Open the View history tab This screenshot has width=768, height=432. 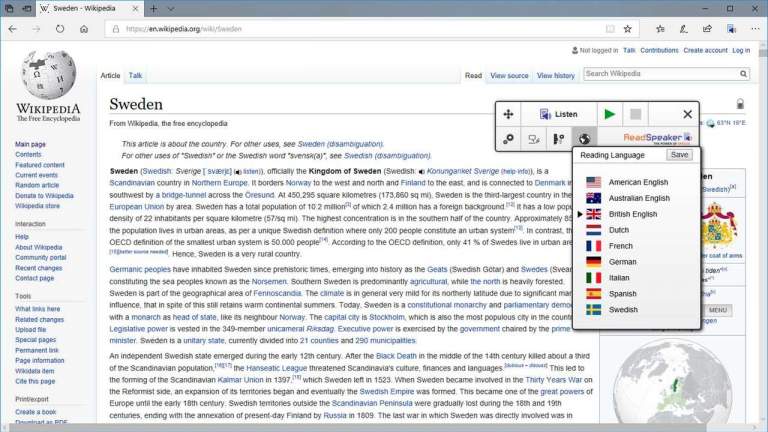tap(555, 75)
